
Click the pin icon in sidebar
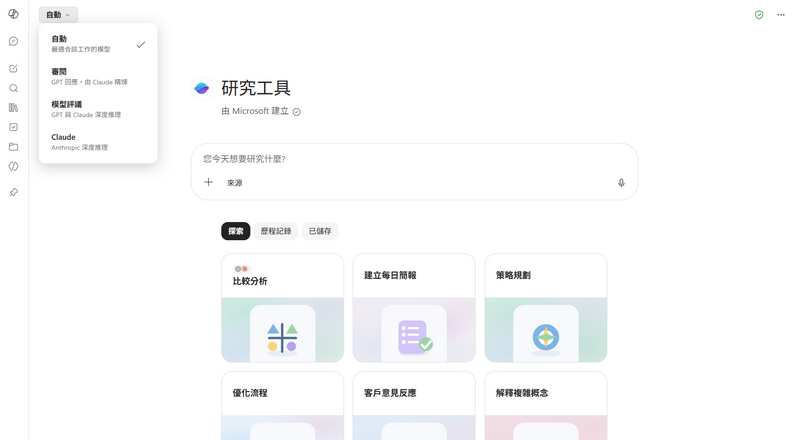point(14,192)
